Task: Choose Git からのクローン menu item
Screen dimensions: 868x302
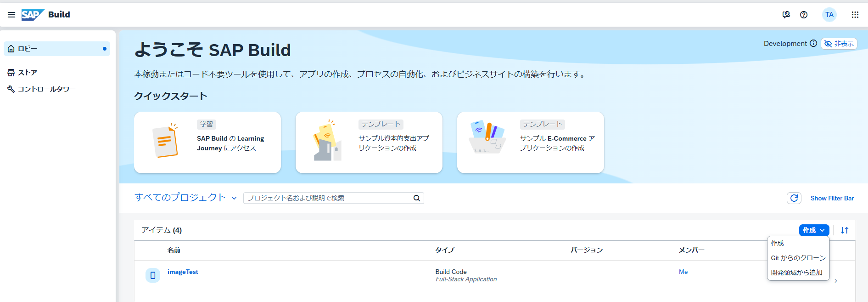Action: point(798,258)
